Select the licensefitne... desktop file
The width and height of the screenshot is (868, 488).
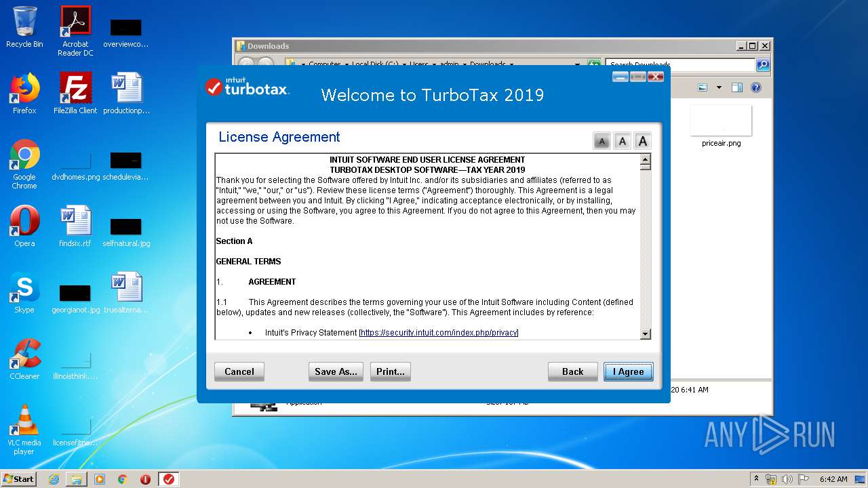[x=75, y=431]
